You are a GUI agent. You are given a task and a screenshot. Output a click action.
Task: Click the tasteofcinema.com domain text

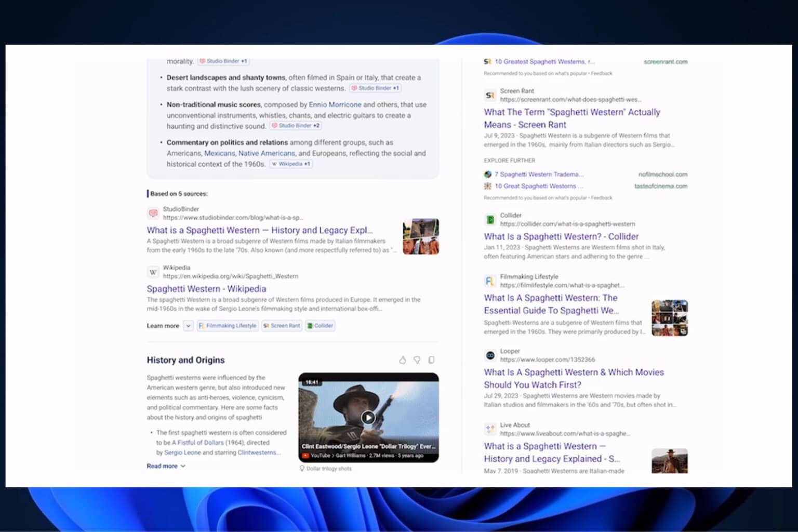click(x=661, y=186)
